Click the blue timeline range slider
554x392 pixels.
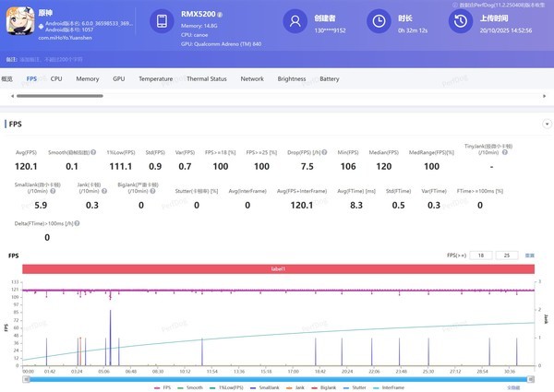(x=277, y=379)
